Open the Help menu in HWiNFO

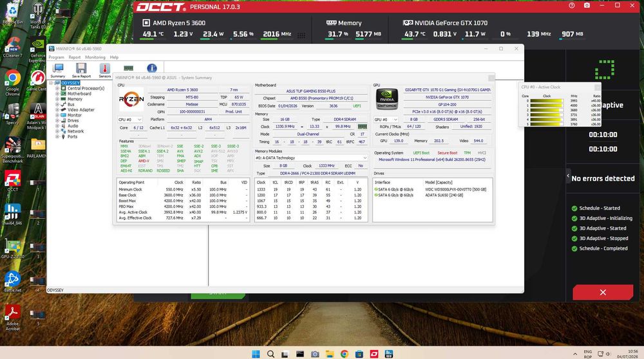114,57
